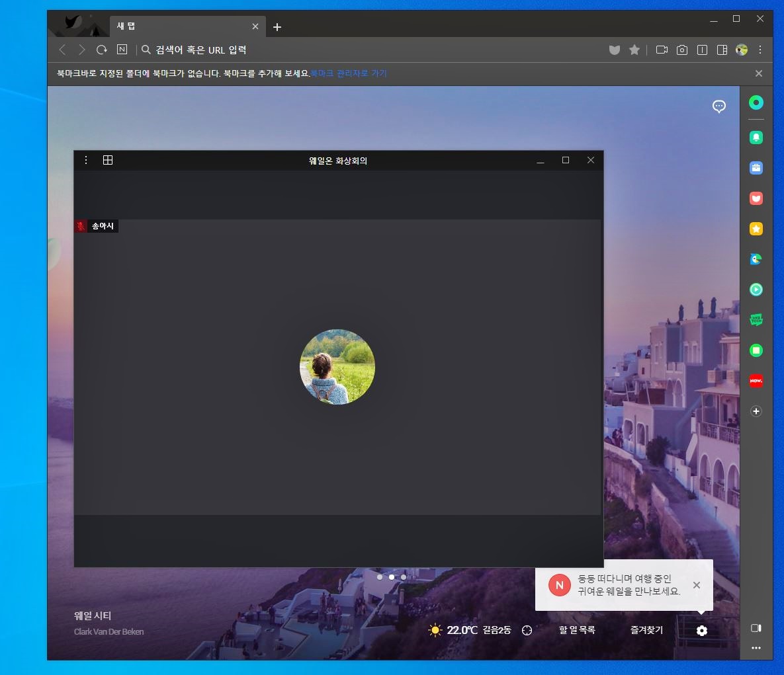Toggle the sidebar panel icon in toolbar
Viewport: 784px width, 675px height.
(722, 50)
